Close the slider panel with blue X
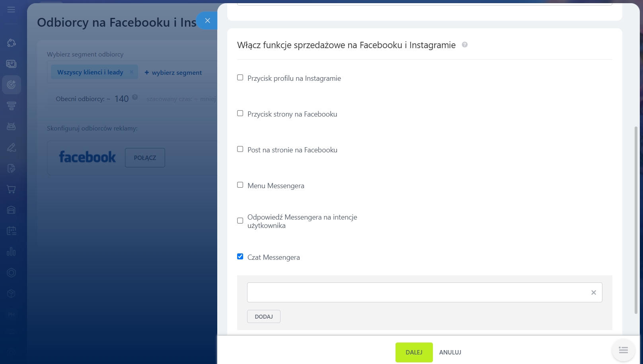Screen dimensions: 643x364 [x=207, y=21]
